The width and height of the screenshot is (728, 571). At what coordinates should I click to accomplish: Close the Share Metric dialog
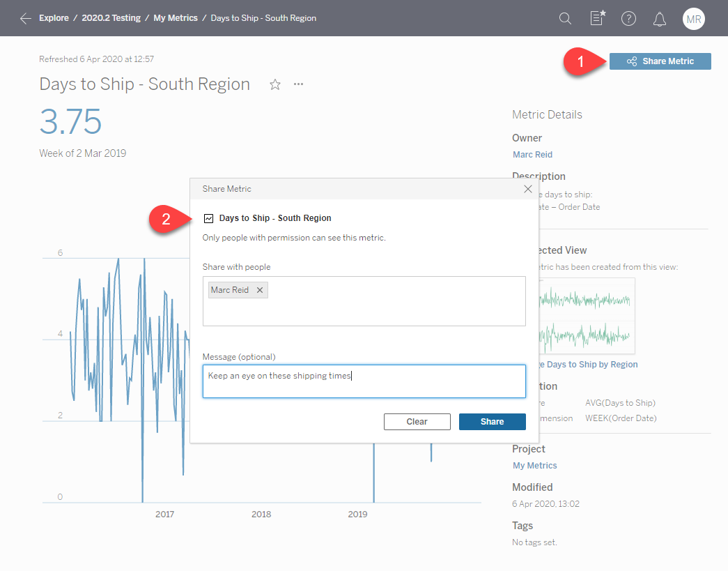click(x=527, y=189)
